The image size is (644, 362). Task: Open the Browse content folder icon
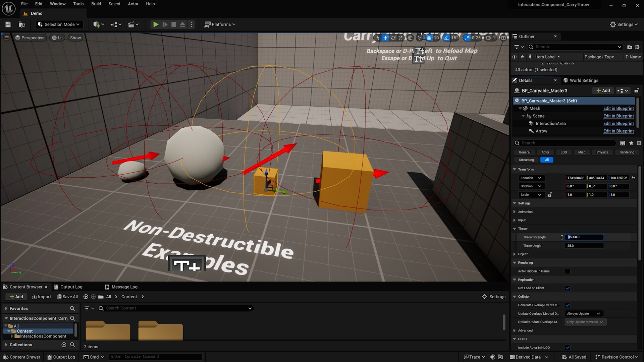[x=22, y=24]
